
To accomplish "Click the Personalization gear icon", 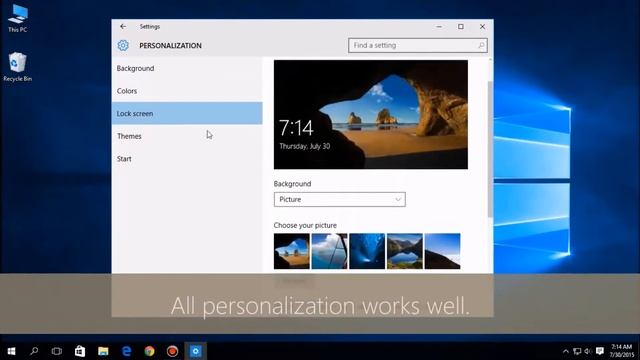I will pyautogui.click(x=123, y=45).
